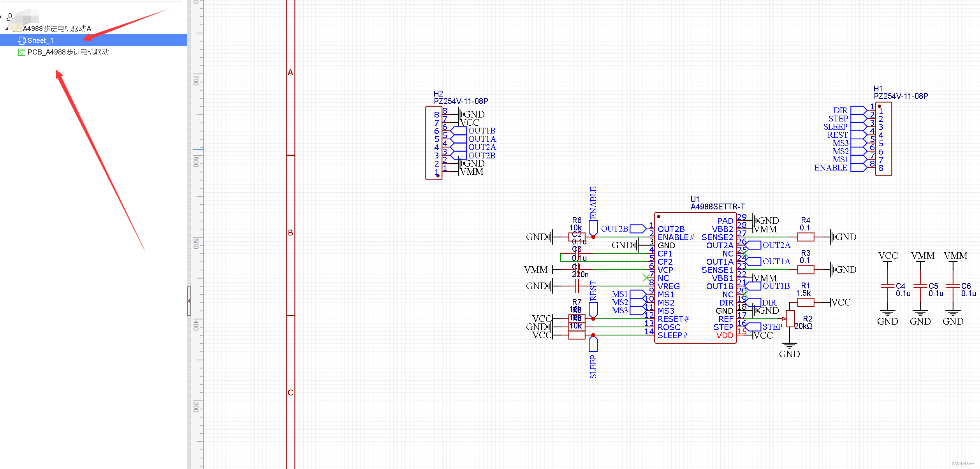Screen dimensions: 980x469
Task: Click the schematic sheet icon beside Sheet_1
Action: pyautogui.click(x=22, y=40)
